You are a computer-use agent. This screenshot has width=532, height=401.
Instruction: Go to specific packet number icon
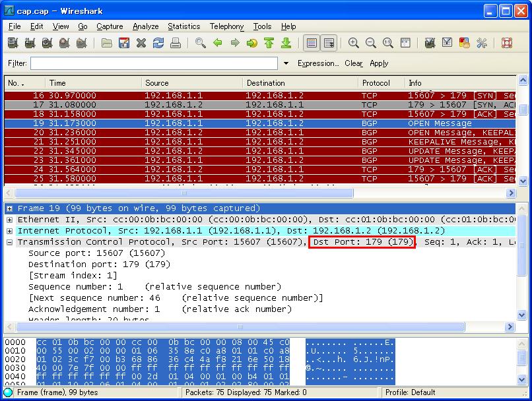(x=251, y=43)
